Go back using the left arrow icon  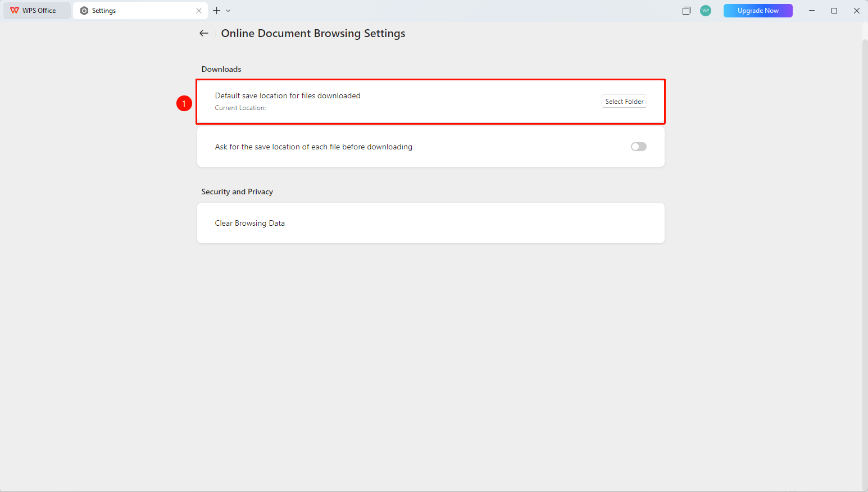[204, 34]
